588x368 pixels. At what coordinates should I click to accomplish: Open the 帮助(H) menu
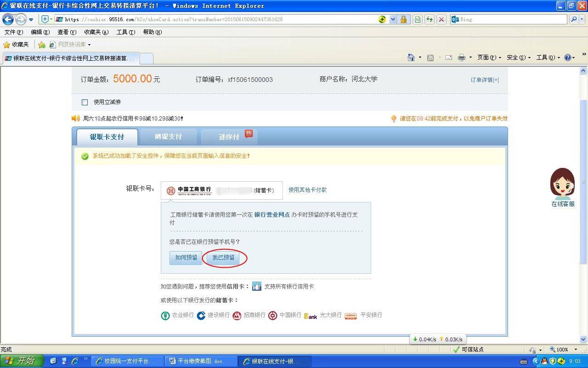coord(152,32)
